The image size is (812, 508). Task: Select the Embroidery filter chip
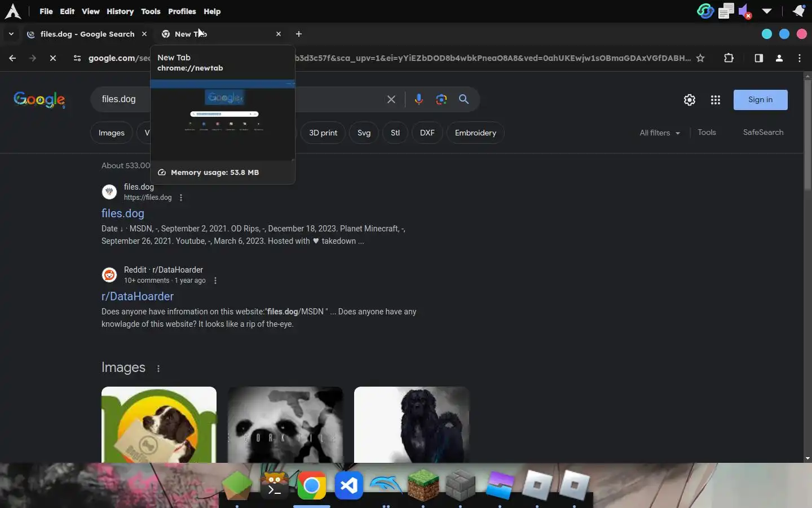point(475,133)
